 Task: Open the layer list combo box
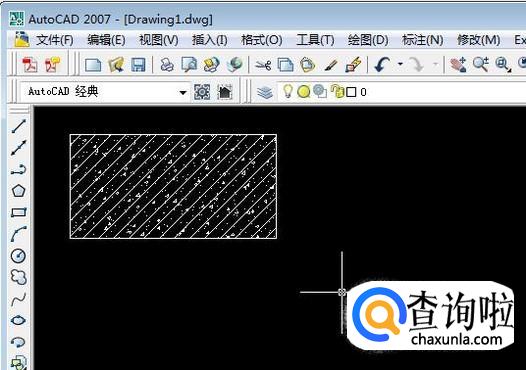click(401, 92)
